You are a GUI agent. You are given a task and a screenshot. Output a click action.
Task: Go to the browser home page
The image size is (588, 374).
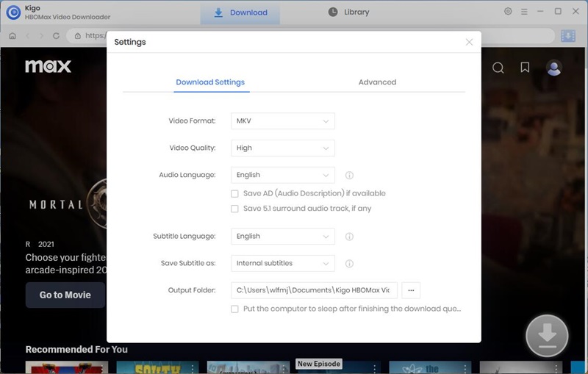pos(12,36)
